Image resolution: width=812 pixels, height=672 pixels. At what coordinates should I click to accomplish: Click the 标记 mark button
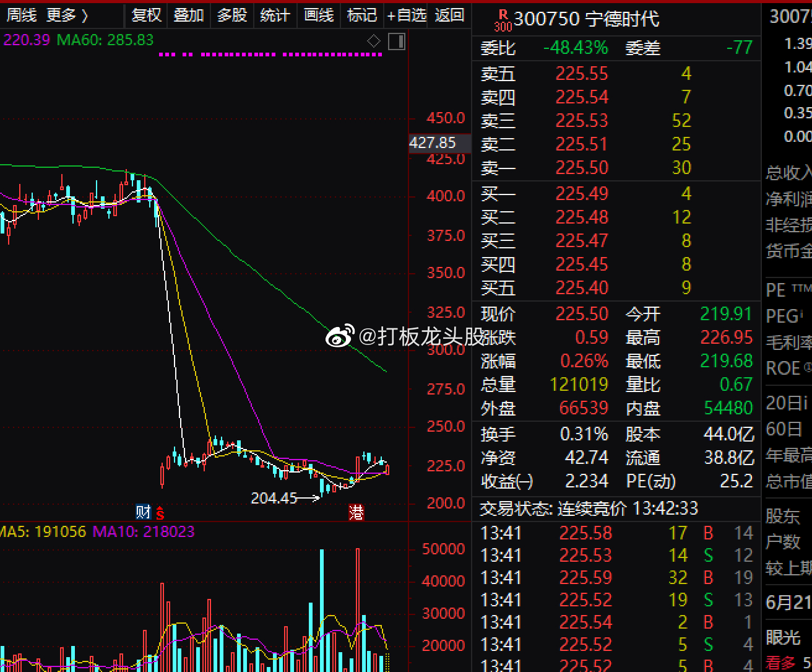[x=361, y=15]
